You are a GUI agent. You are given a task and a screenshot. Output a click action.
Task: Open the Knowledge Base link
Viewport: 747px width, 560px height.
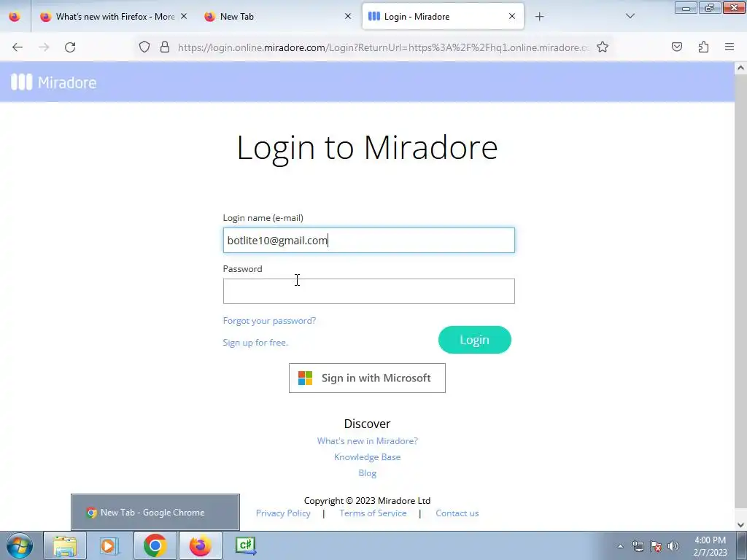coord(368,457)
